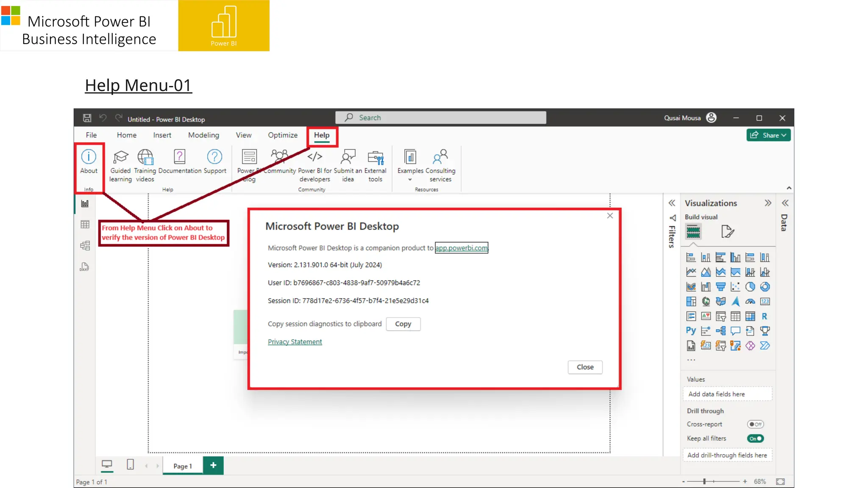Toggle Keep all filters switch
The image size is (868, 488).
click(x=755, y=438)
